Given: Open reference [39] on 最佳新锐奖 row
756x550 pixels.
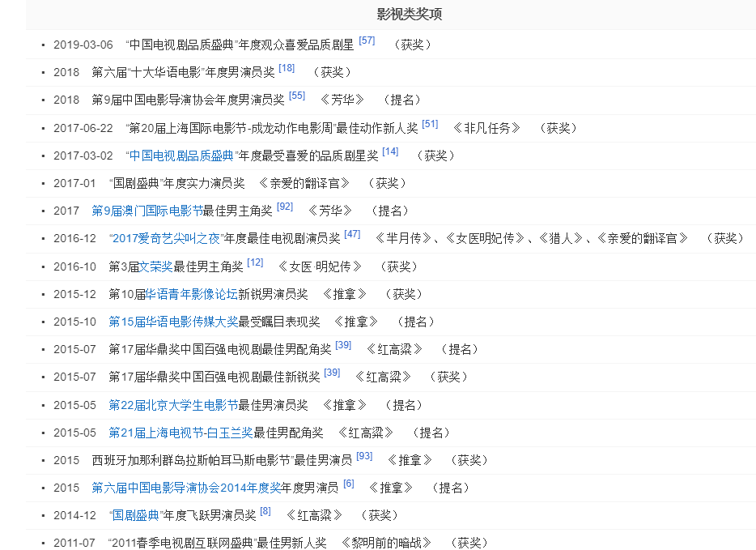Looking at the screenshot, I should coord(332,373).
